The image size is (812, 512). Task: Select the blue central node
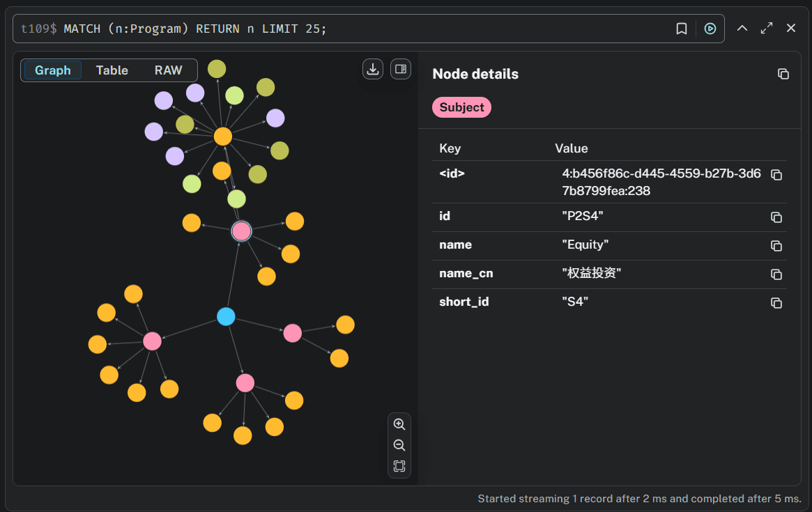[226, 316]
